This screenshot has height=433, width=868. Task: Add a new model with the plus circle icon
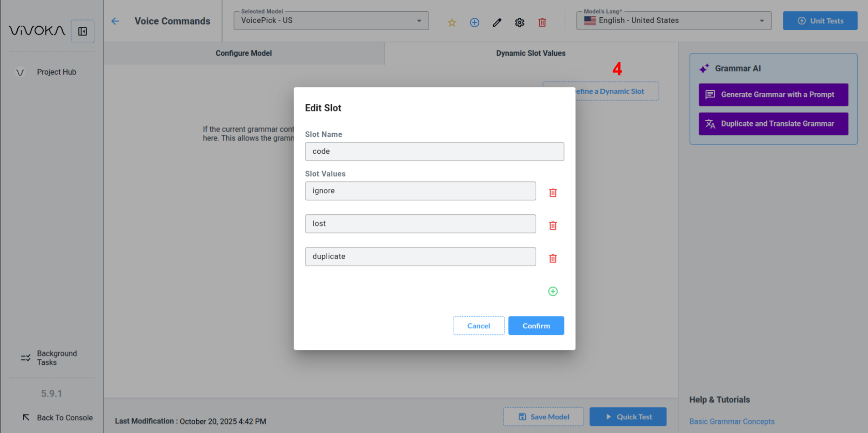(474, 22)
